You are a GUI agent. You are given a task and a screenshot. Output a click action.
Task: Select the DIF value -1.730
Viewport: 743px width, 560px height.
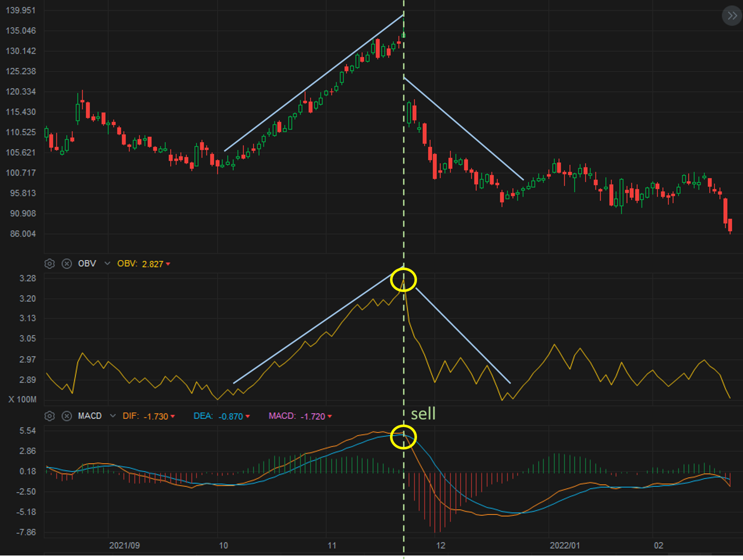click(156, 416)
